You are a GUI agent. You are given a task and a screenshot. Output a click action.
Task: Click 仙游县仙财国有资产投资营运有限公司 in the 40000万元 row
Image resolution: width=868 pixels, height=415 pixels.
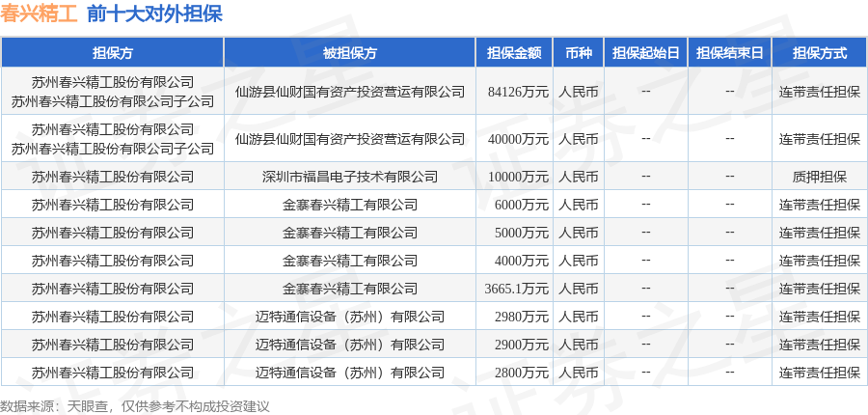coord(350,139)
